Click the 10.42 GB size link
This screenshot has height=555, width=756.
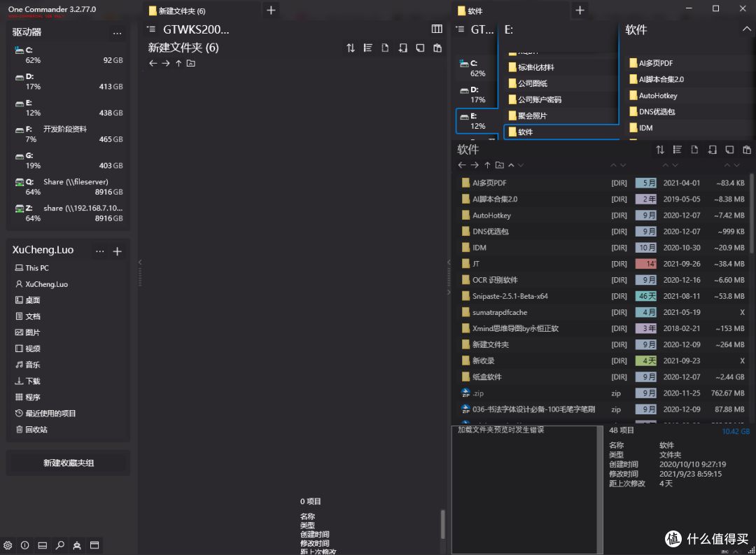(x=736, y=431)
